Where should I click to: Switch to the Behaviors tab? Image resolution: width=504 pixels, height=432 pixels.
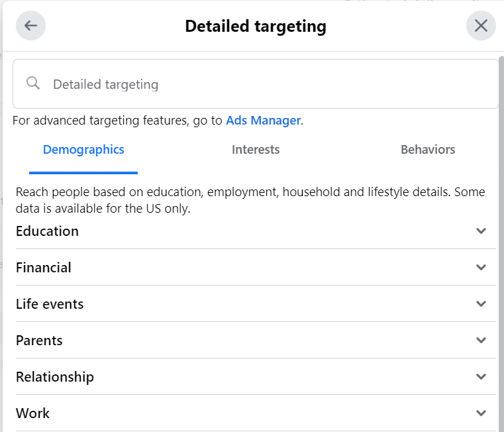pyautogui.click(x=428, y=150)
